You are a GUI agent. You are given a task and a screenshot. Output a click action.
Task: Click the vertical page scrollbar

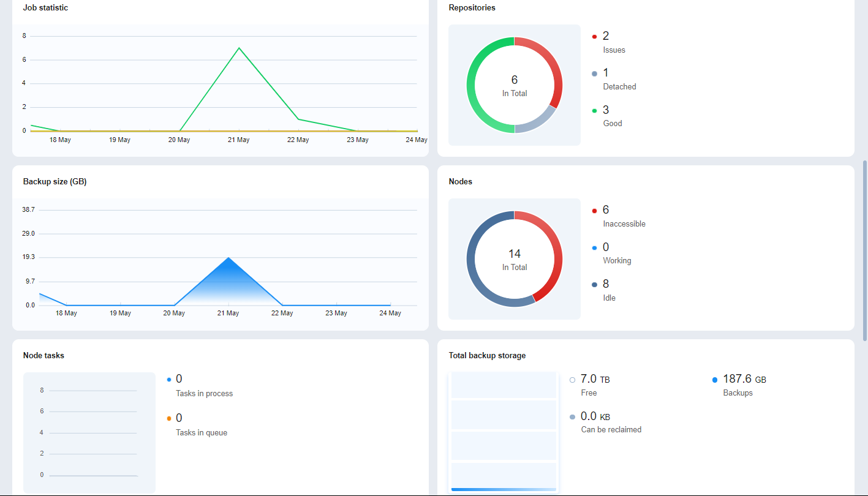(865, 251)
